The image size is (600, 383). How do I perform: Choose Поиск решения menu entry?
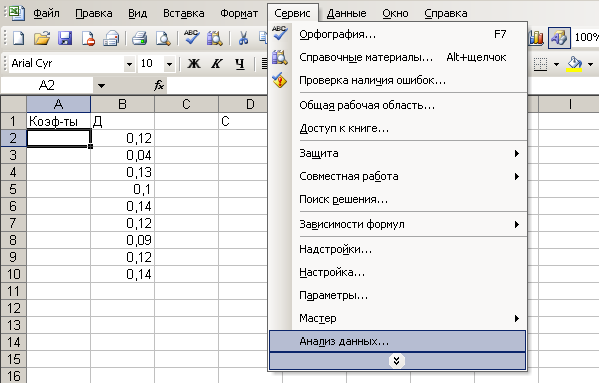tap(397, 199)
